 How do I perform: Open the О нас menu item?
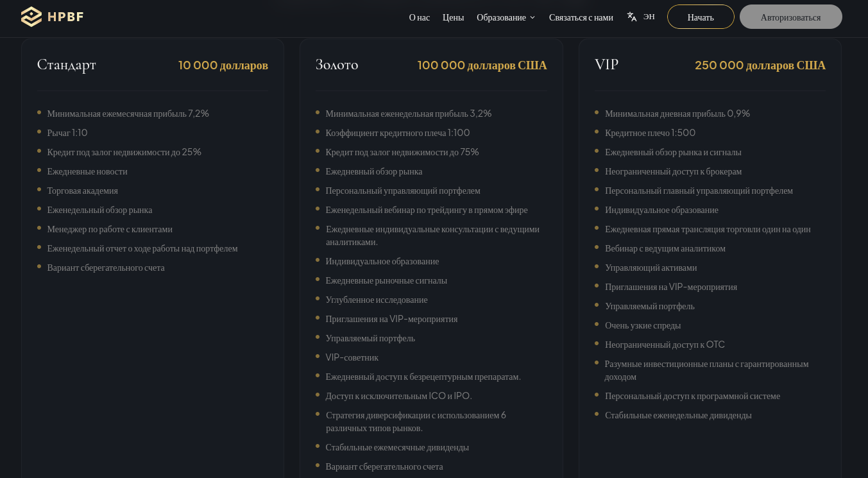coord(420,17)
